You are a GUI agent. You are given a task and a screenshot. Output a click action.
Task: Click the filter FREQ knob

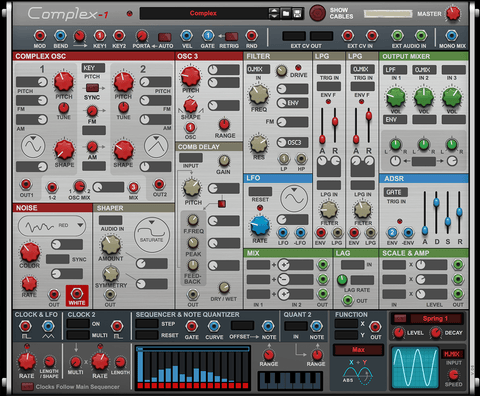click(259, 95)
